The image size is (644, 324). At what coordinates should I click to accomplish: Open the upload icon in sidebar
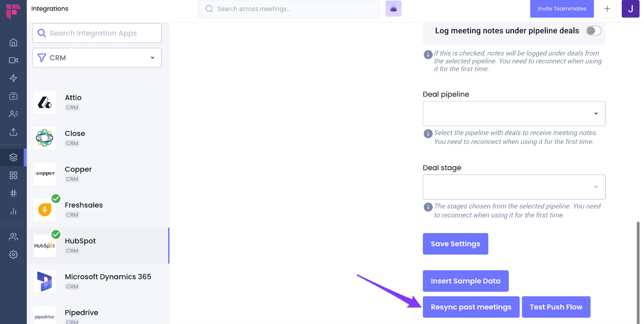[13, 132]
